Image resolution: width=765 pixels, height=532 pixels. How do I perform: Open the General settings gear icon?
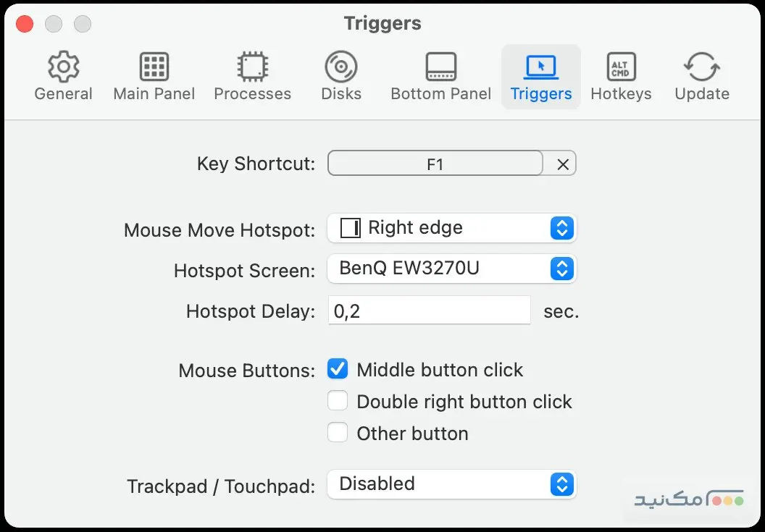click(63, 67)
